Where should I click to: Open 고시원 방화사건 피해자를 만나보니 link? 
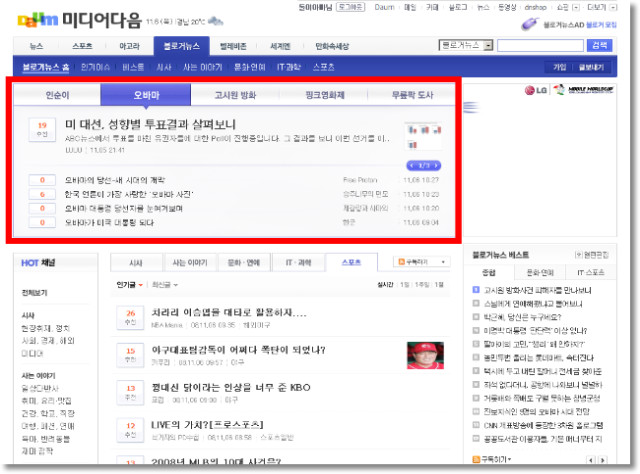click(x=537, y=290)
